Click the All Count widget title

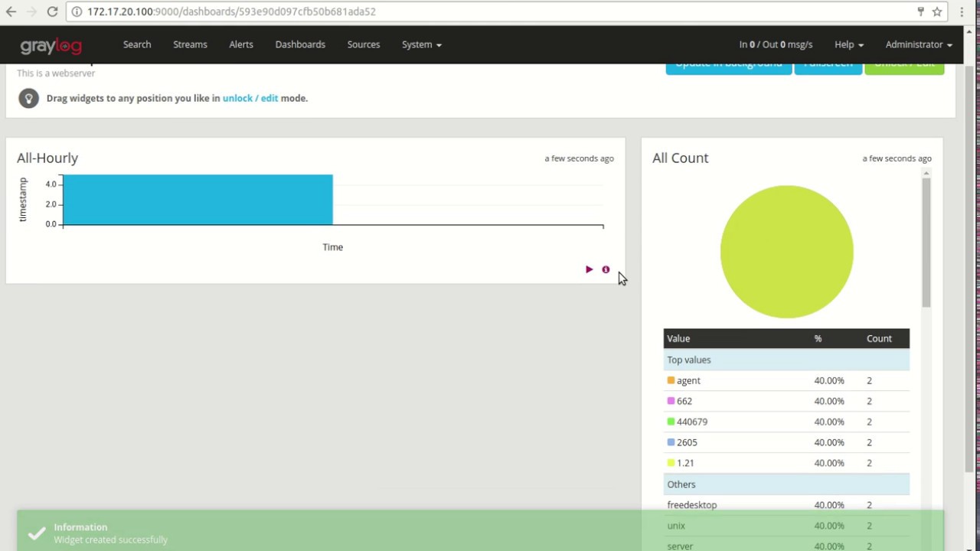(681, 158)
